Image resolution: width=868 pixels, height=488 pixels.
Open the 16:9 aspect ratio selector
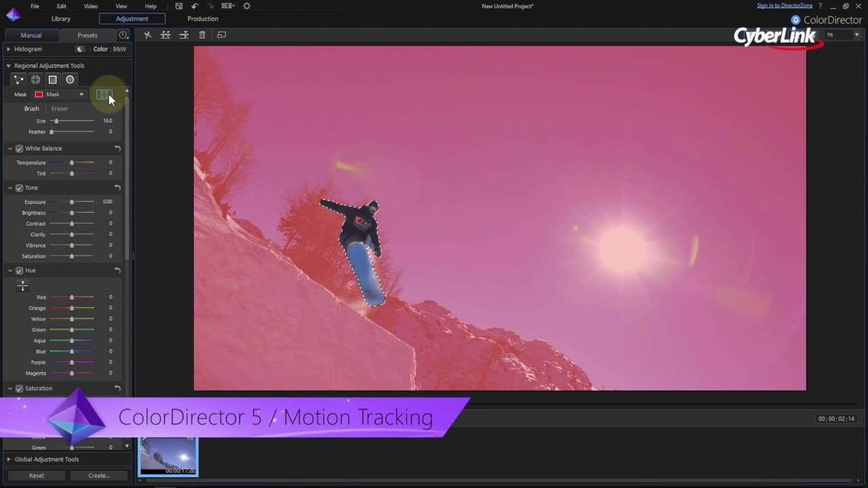[x=229, y=6]
